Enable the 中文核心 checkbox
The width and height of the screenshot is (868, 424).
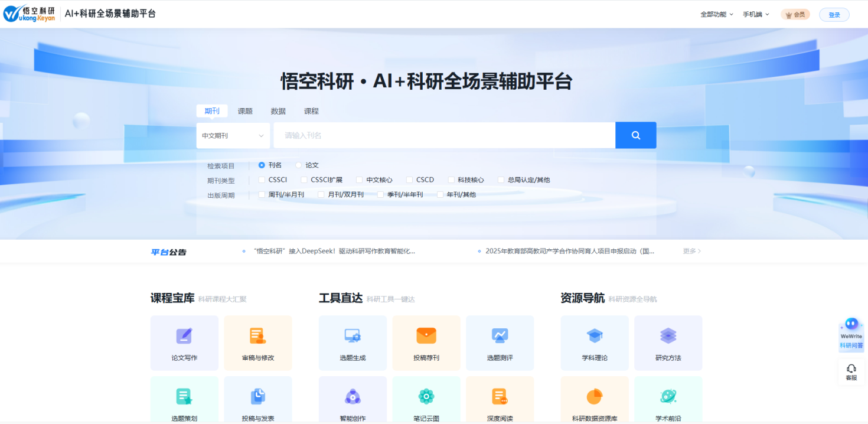coord(360,180)
